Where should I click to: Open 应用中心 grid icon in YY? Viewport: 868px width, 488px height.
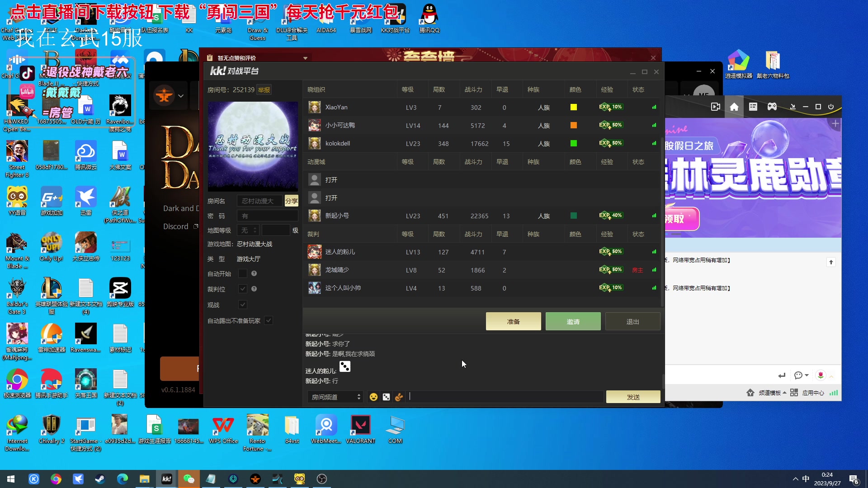coord(794,393)
